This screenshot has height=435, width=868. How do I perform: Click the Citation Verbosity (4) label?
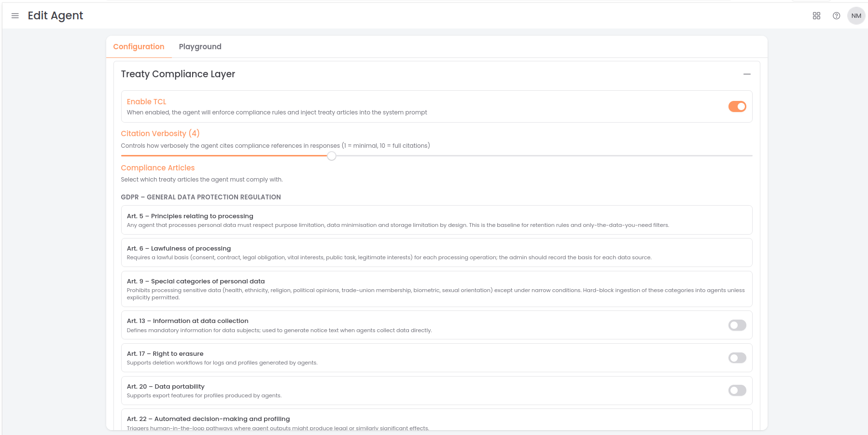160,134
